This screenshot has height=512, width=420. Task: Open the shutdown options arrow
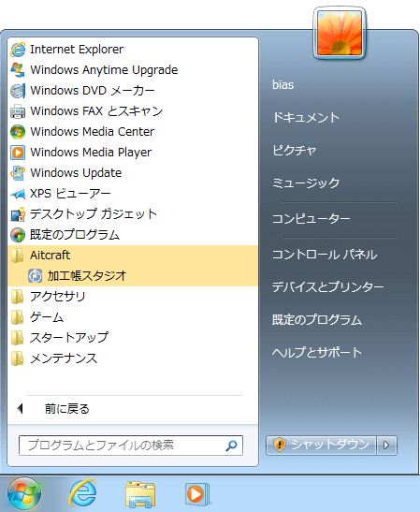coord(386,445)
